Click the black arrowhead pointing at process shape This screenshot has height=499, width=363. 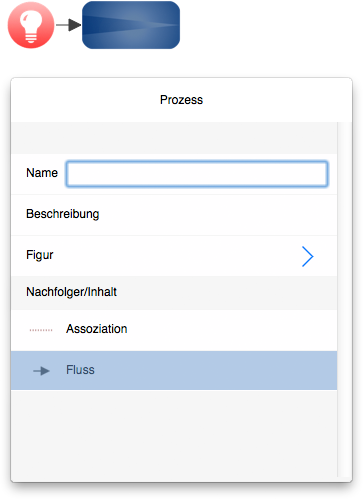click(75, 25)
